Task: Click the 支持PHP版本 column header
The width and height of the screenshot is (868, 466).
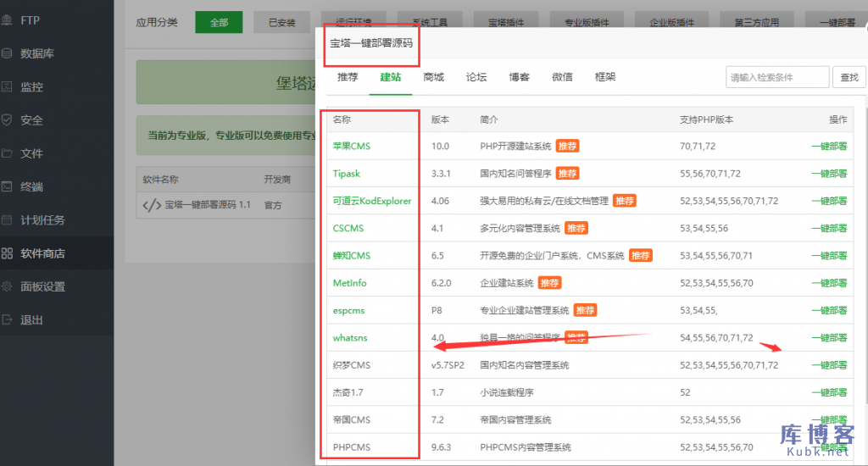Action: 706,119
